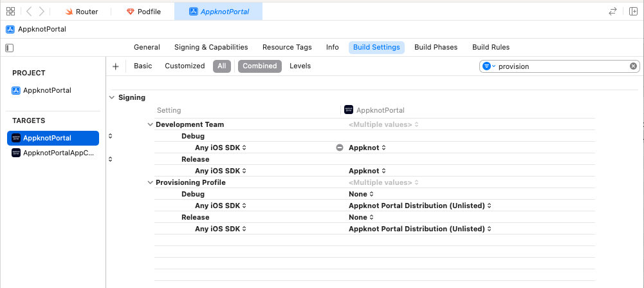Change Debug provisioning profile None value
This screenshot has width=644, height=288.
coord(361,194)
